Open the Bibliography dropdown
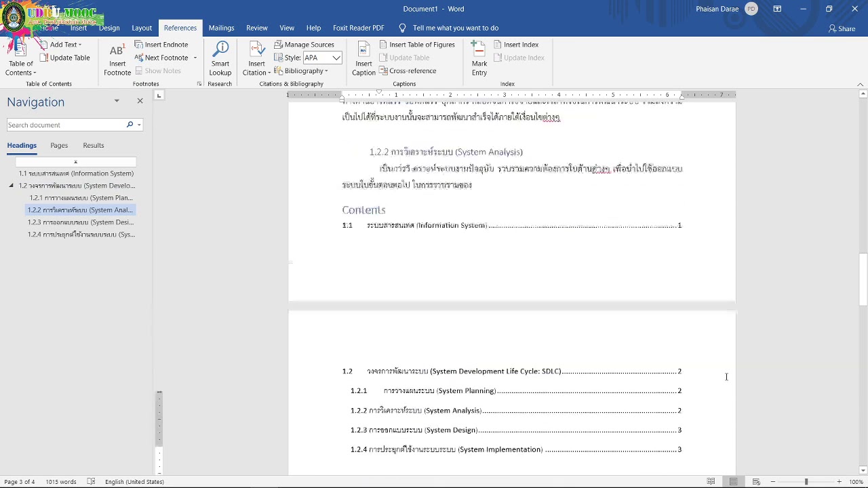This screenshot has height=488, width=868. [302, 71]
